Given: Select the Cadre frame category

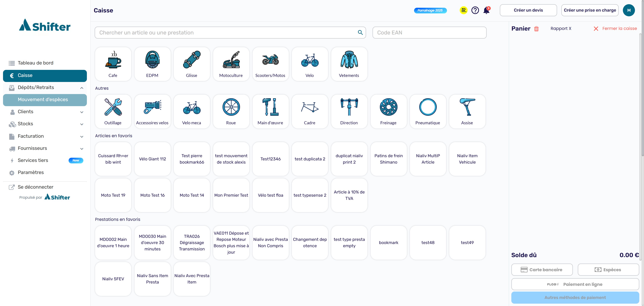Looking at the screenshot, I should [310, 111].
